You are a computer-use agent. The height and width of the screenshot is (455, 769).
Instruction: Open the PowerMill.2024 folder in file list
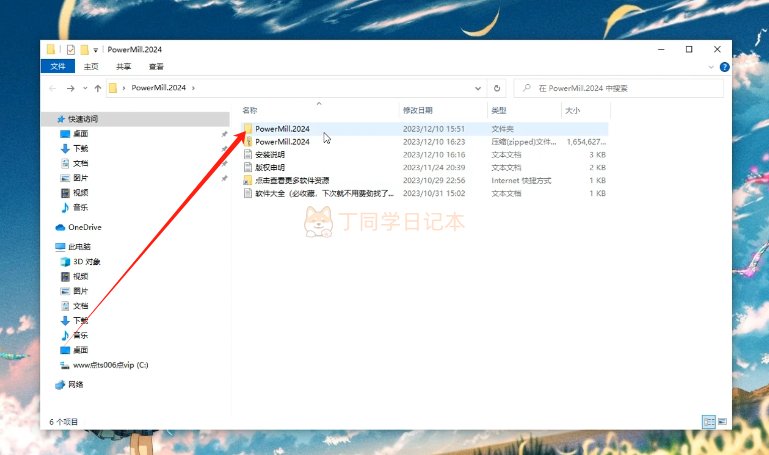point(282,129)
